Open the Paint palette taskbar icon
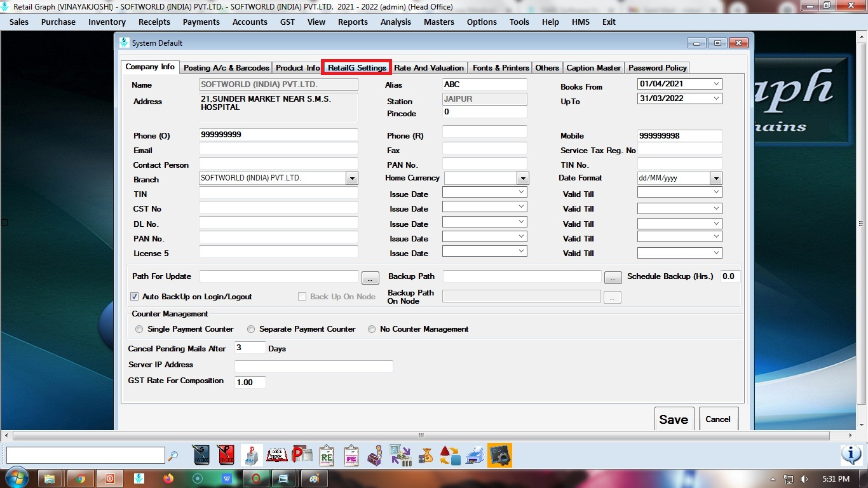The width and height of the screenshot is (868, 488). coord(313,478)
